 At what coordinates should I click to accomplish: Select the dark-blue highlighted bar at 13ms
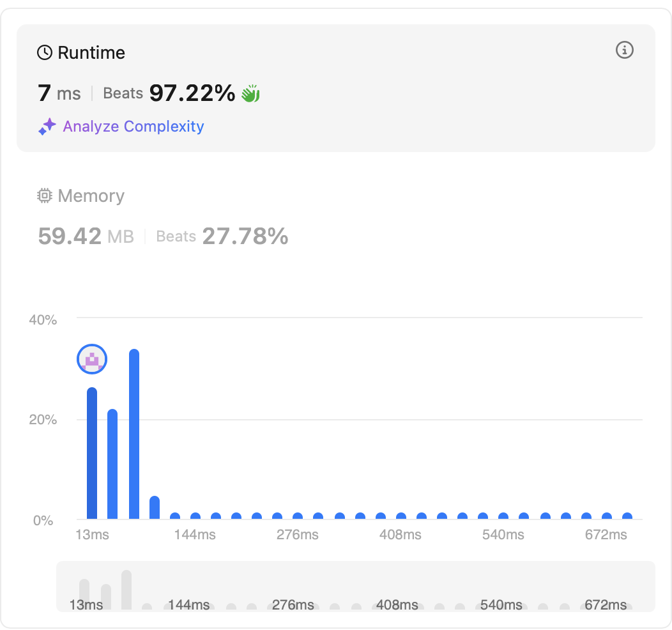tap(92, 454)
